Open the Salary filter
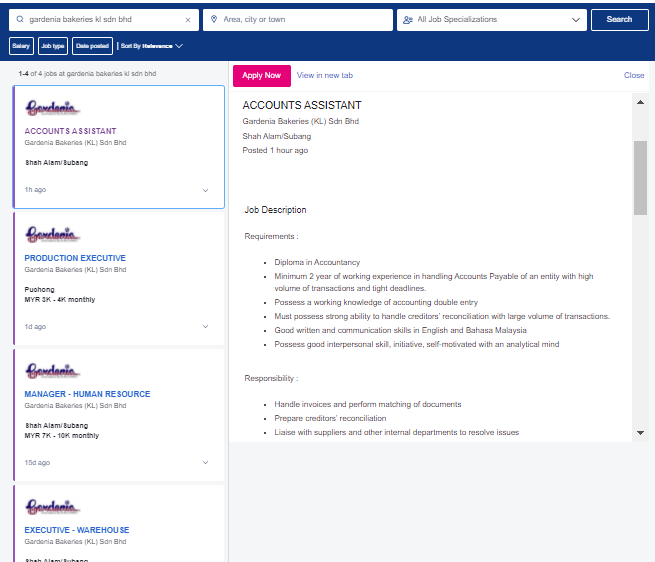 21,46
